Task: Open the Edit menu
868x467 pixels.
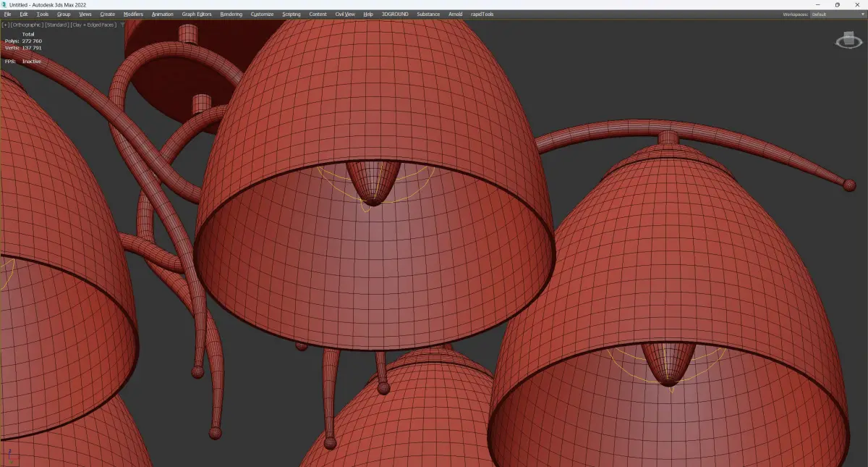Action: [x=24, y=14]
